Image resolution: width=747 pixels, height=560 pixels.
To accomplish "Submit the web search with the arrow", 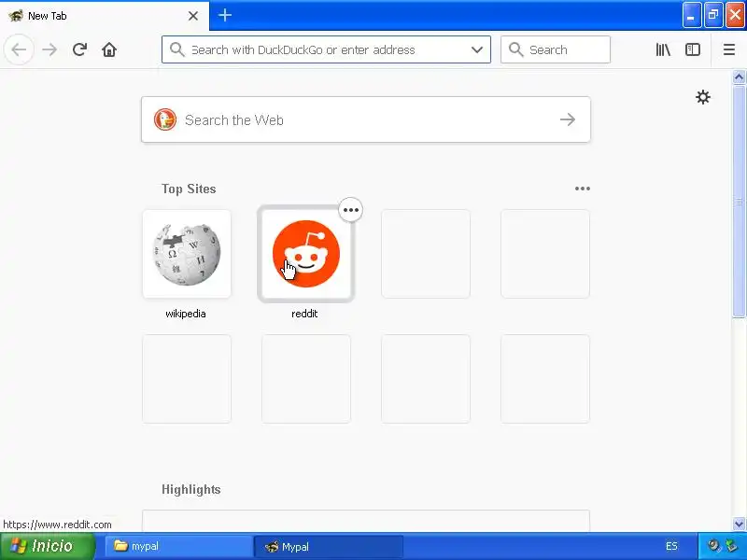I will 568,119.
